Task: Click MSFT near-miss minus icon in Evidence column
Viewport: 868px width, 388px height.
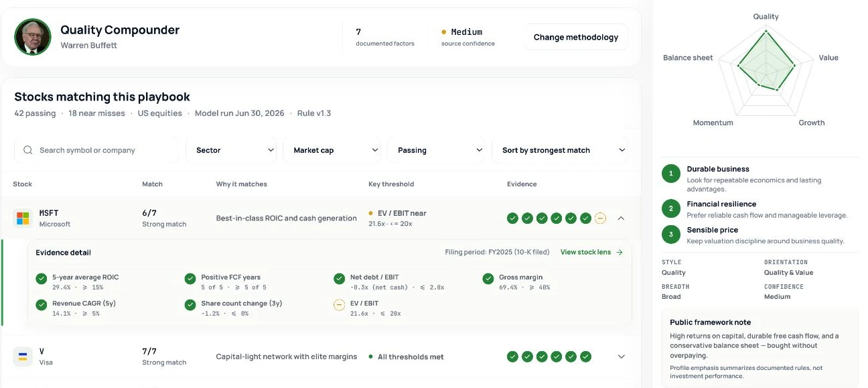Action: 600,218
